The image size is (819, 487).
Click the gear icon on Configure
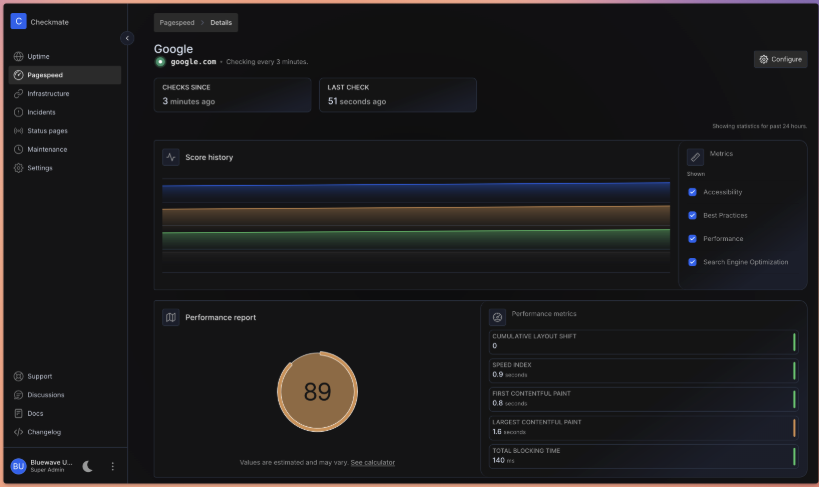[x=764, y=59]
